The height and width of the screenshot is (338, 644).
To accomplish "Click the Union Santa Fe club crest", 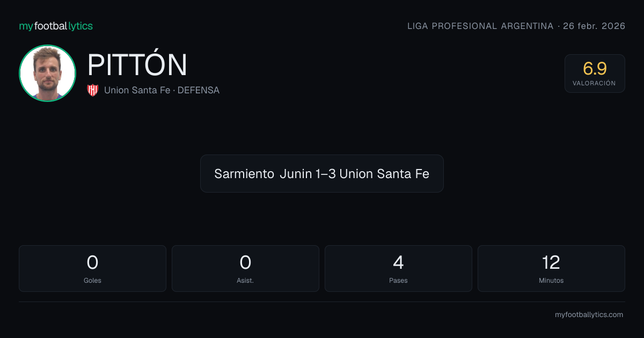I will click(93, 90).
